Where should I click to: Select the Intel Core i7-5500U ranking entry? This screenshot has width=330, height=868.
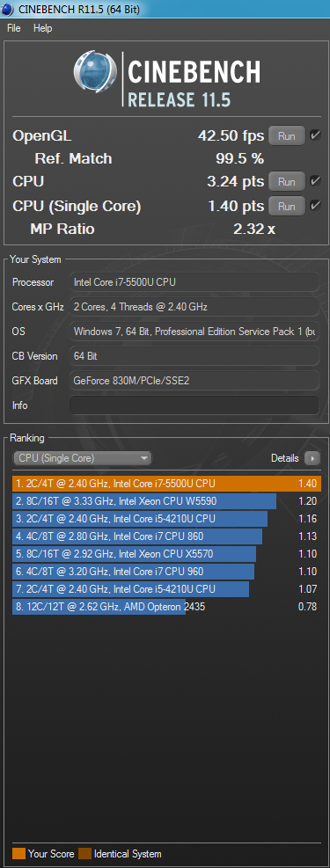[x=166, y=484]
